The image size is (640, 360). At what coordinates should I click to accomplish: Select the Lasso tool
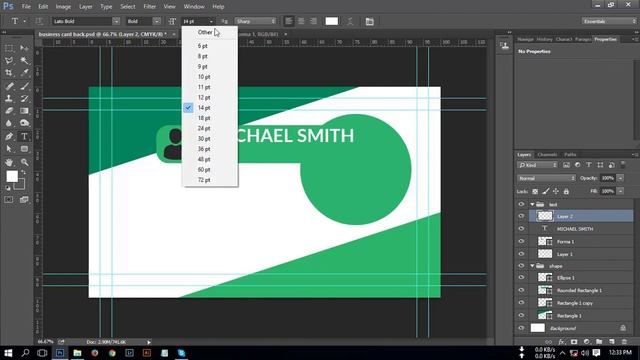pos(9,61)
